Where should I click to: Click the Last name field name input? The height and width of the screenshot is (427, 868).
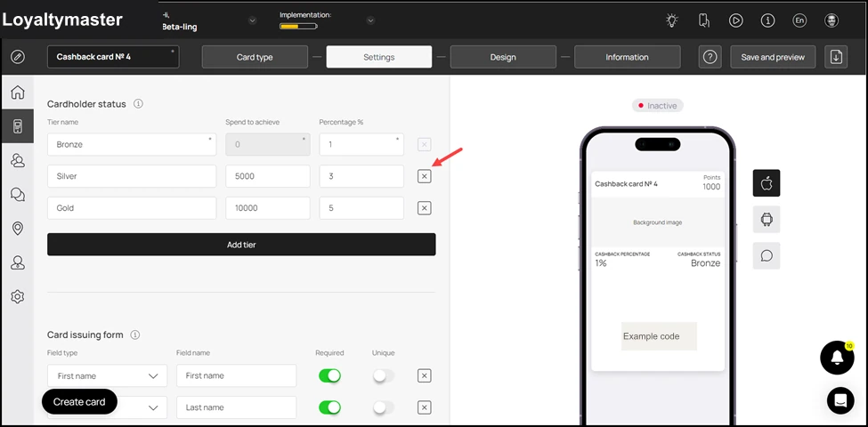(x=237, y=407)
